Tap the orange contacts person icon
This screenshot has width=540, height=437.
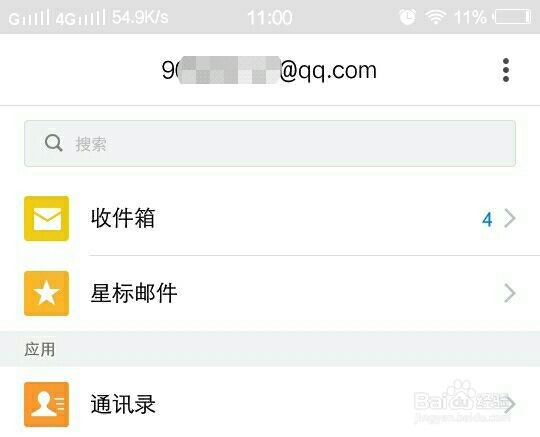46,404
